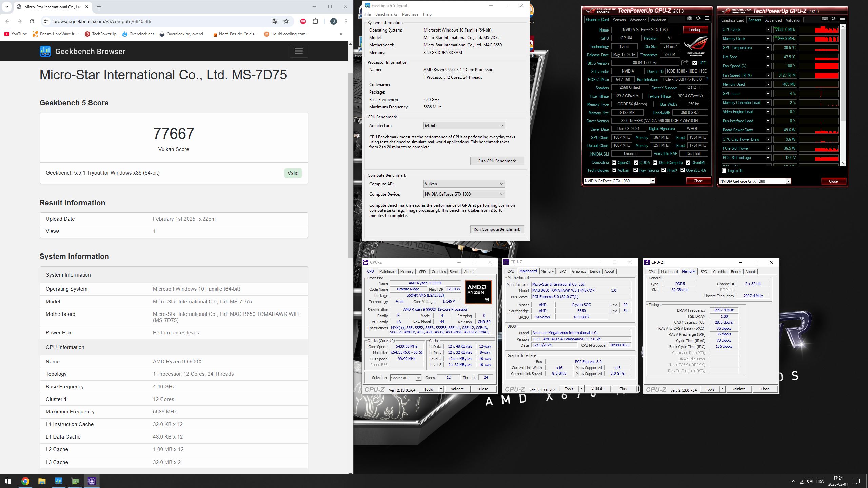Show more bookmarks with the chevron
The image size is (868, 488).
pyautogui.click(x=341, y=34)
